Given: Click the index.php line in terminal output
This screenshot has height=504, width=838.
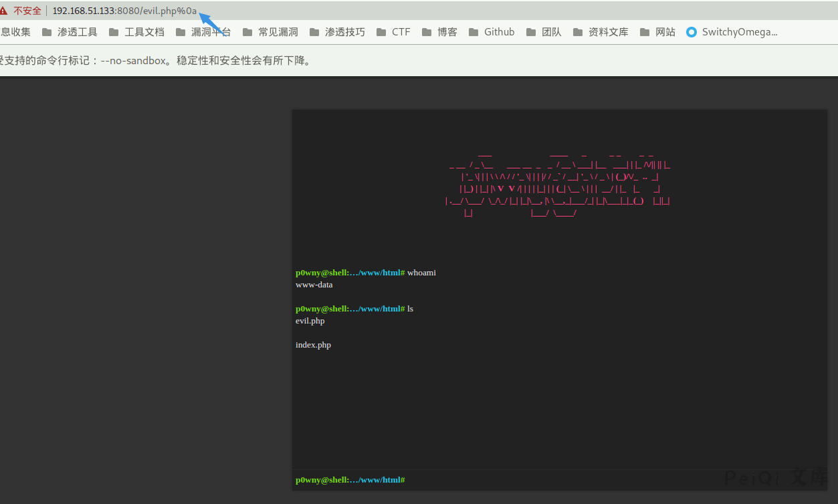Looking at the screenshot, I should click(x=313, y=345).
